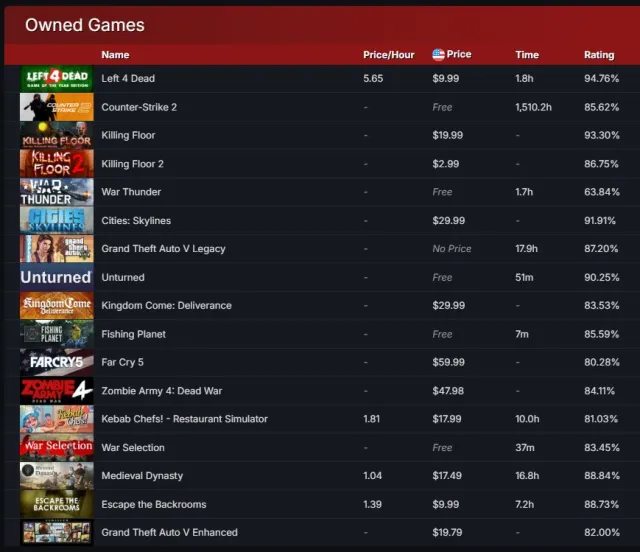The height and width of the screenshot is (552, 640).
Task: Click the $17.49 price value
Action: point(447,476)
